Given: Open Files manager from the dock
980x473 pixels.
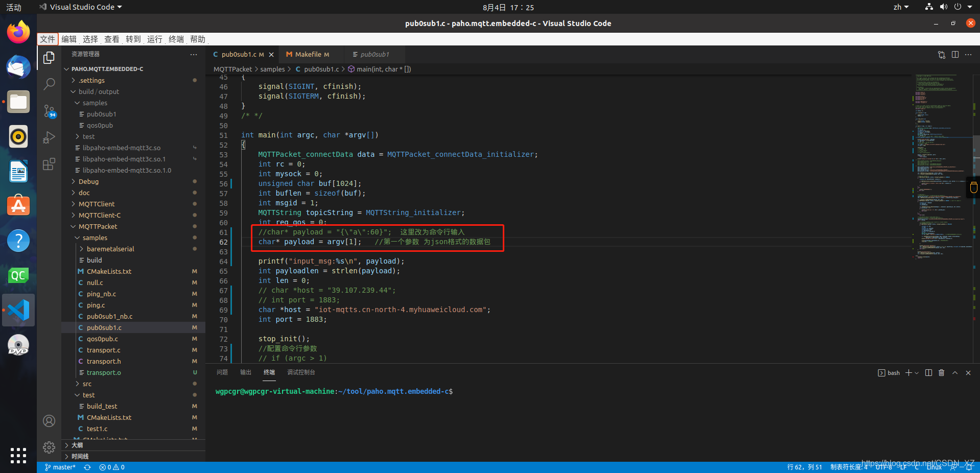Looking at the screenshot, I should pyautogui.click(x=18, y=102).
